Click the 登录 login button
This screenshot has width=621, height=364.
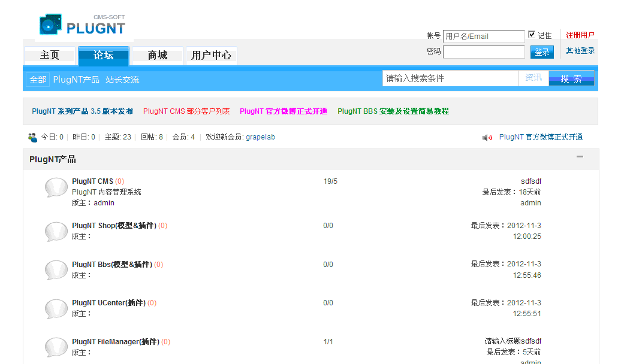(541, 51)
